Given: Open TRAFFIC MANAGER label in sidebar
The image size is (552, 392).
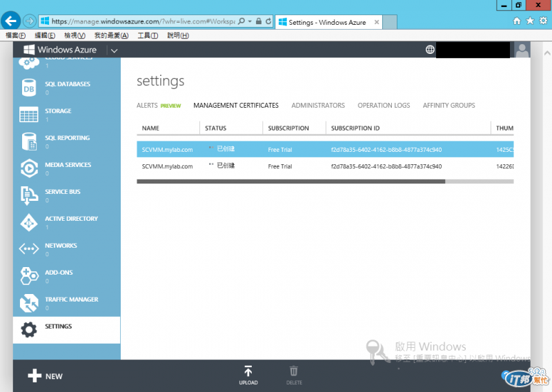Looking at the screenshot, I should coord(72,300).
